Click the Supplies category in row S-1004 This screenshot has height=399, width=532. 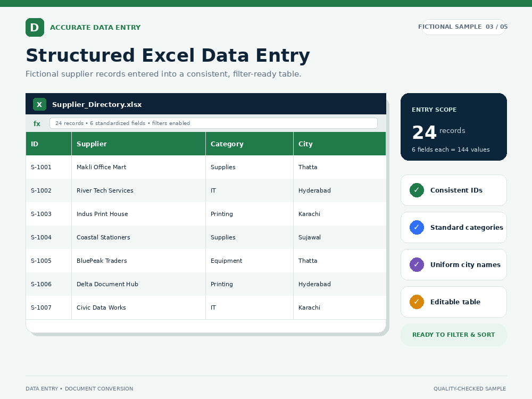tap(250, 237)
